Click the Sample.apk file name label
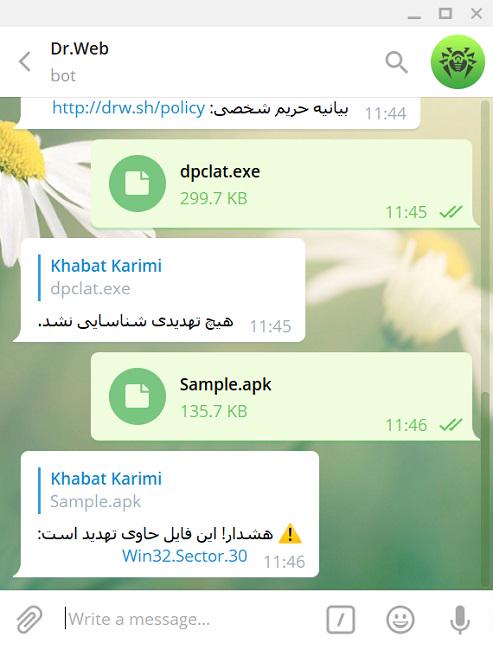Screen dimensions: 493x650 click(225, 385)
